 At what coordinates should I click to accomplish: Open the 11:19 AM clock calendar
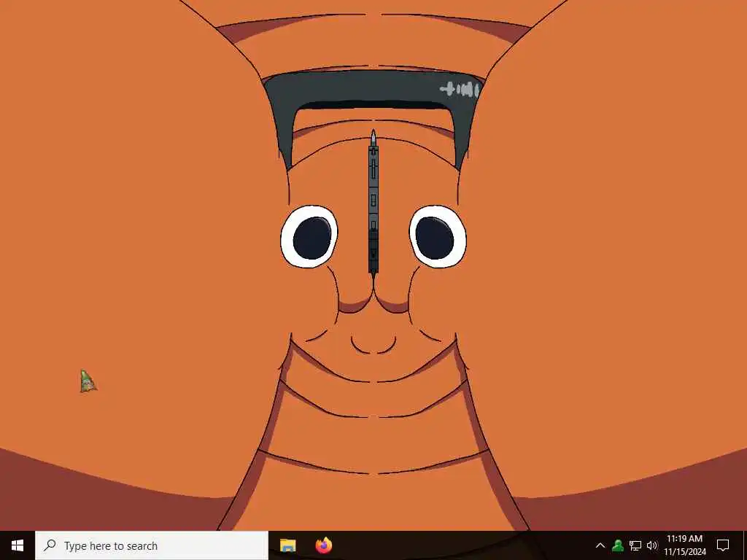684,545
